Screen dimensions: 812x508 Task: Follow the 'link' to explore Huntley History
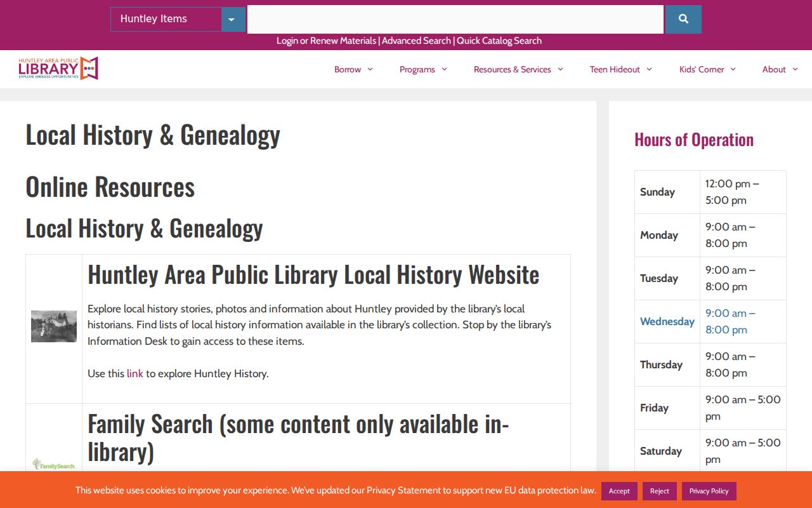[x=135, y=373]
